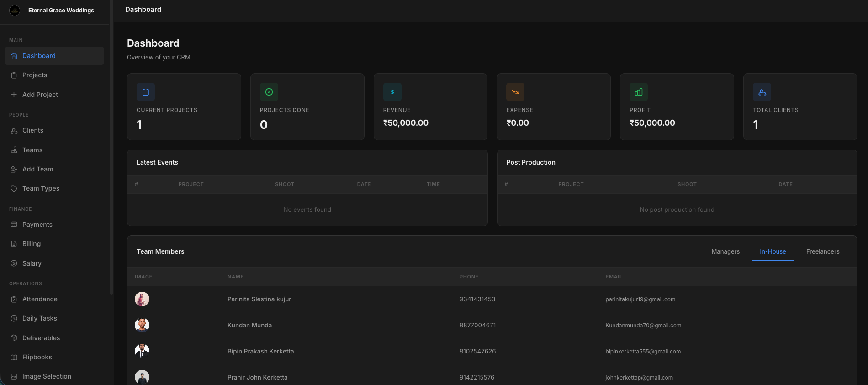This screenshot has width=868, height=385.
Task: Go to the Salary page
Action: point(54,263)
